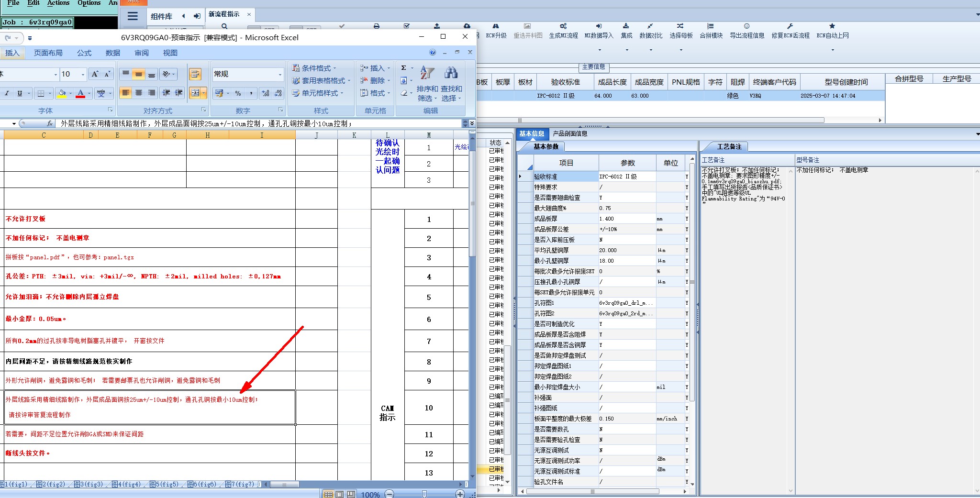Click the 合拼模块 list icon
Viewport: 980px width, 498px height.
[711, 31]
